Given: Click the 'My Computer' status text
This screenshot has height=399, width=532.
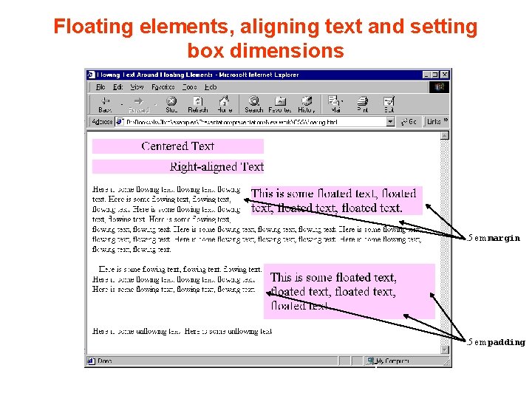Looking at the screenshot, I should tap(392, 361).
